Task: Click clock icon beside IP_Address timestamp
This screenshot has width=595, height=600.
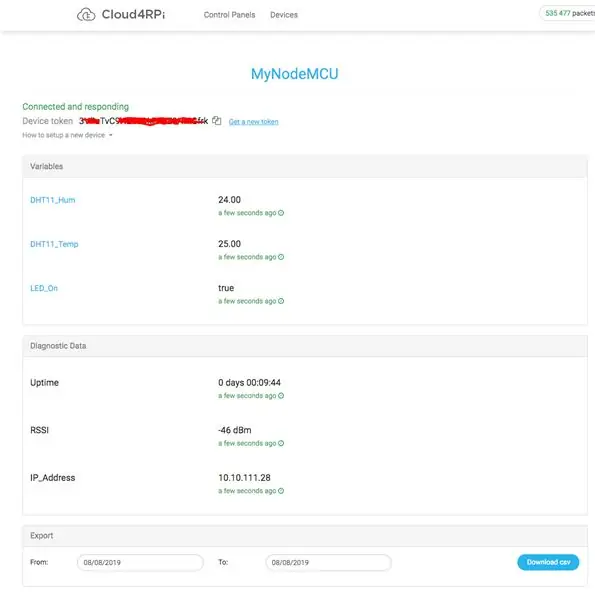Action: 281,491
